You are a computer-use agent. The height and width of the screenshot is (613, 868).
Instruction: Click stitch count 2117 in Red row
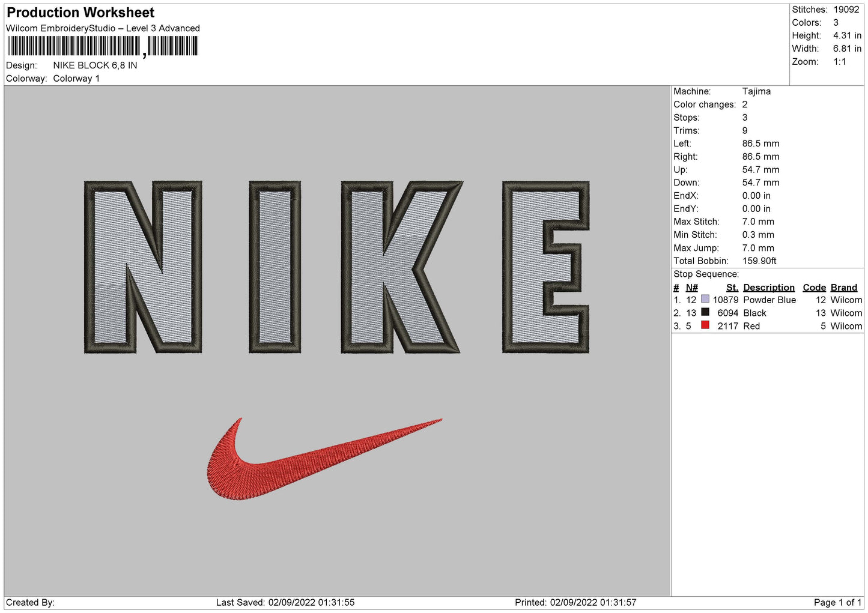(x=728, y=326)
